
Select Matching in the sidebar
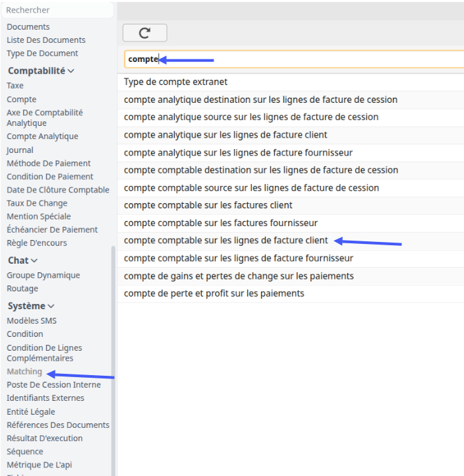[x=24, y=372]
